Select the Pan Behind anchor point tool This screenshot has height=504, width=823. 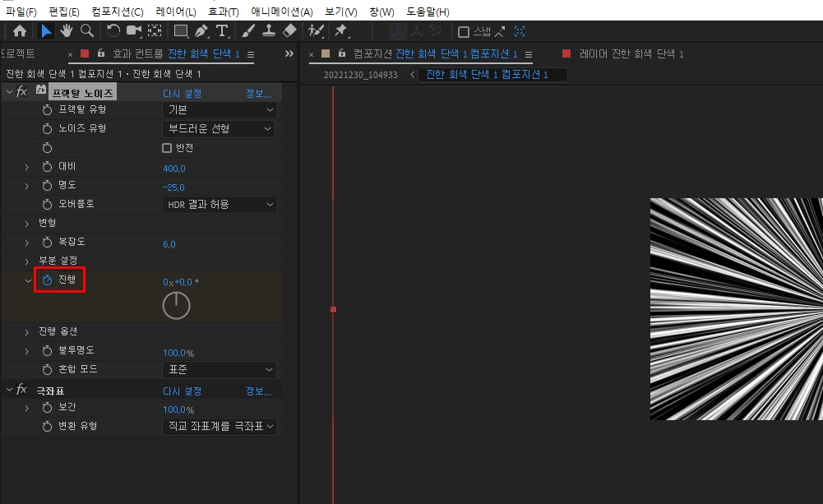[155, 31]
